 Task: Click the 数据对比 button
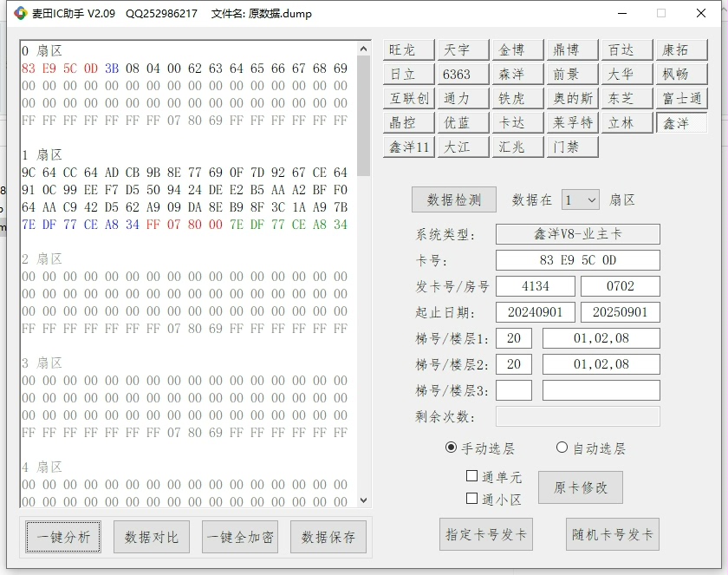tap(152, 537)
